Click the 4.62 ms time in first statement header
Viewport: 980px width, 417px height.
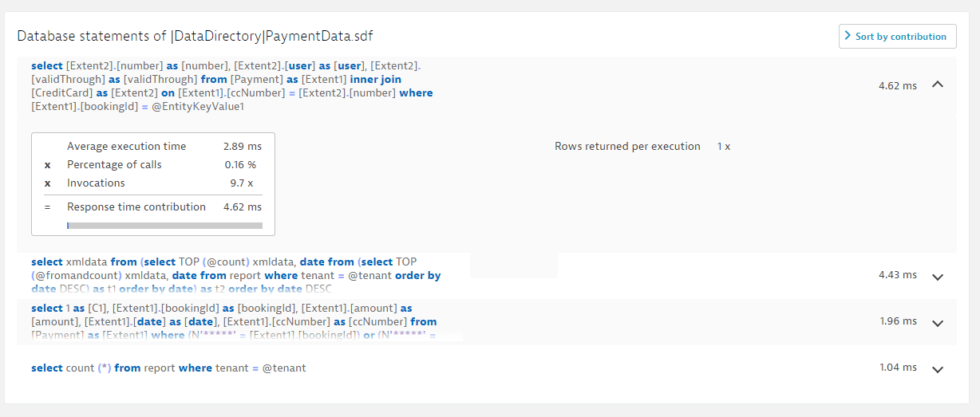[x=897, y=86]
